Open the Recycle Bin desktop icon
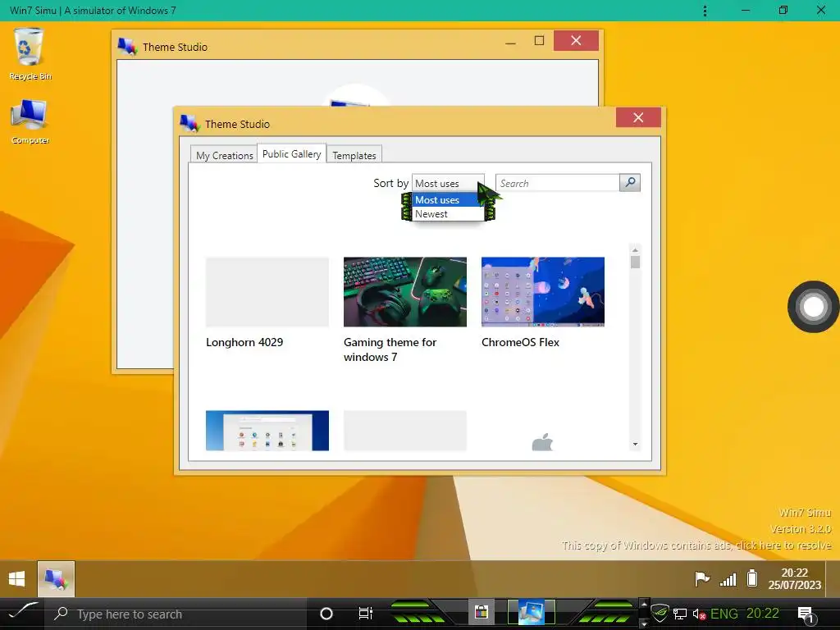Image resolution: width=840 pixels, height=630 pixels. (30, 53)
